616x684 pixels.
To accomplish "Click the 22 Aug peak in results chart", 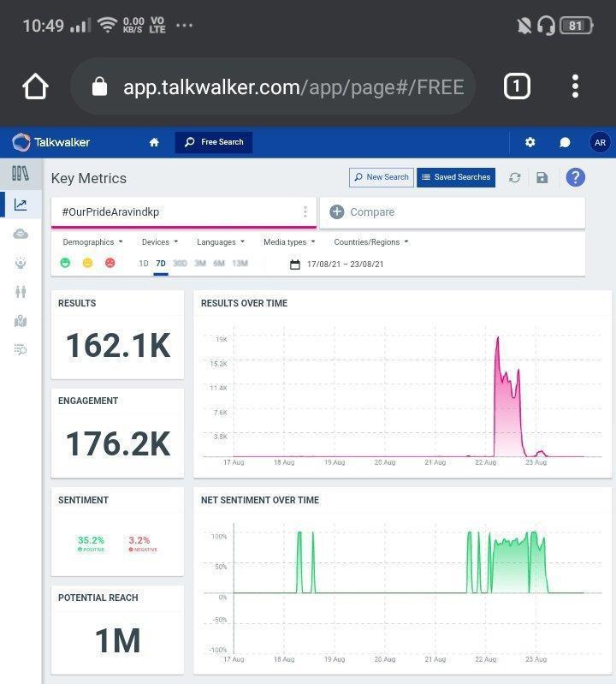I will click(x=497, y=338).
